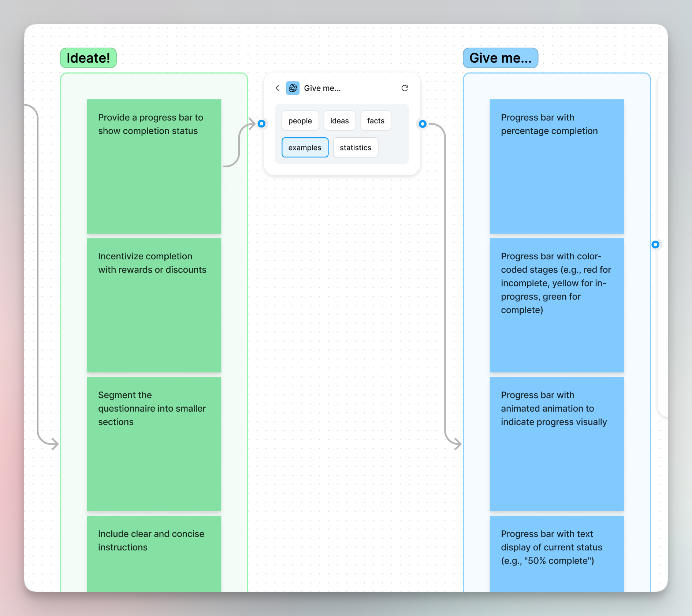
Task: Select the 'Segment the questionnaire' sticky note
Action: 154,444
